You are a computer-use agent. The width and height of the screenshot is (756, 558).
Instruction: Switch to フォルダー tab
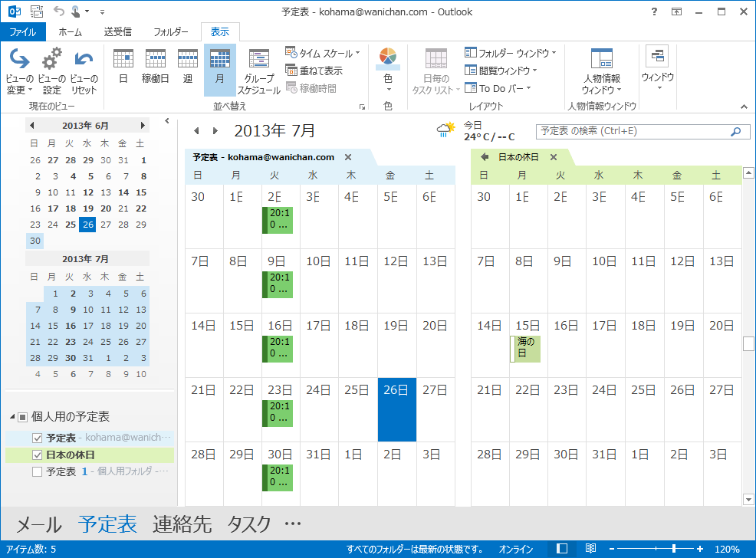[x=171, y=31]
